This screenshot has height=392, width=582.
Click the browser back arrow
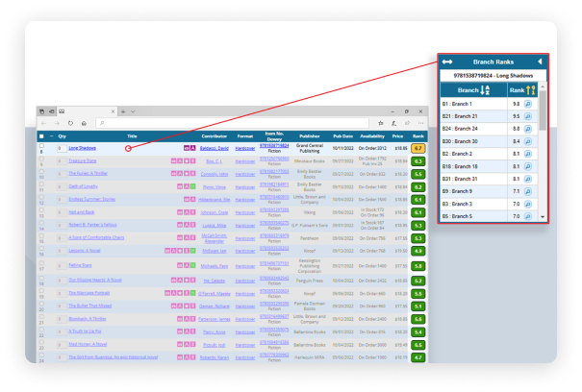[x=44, y=123]
